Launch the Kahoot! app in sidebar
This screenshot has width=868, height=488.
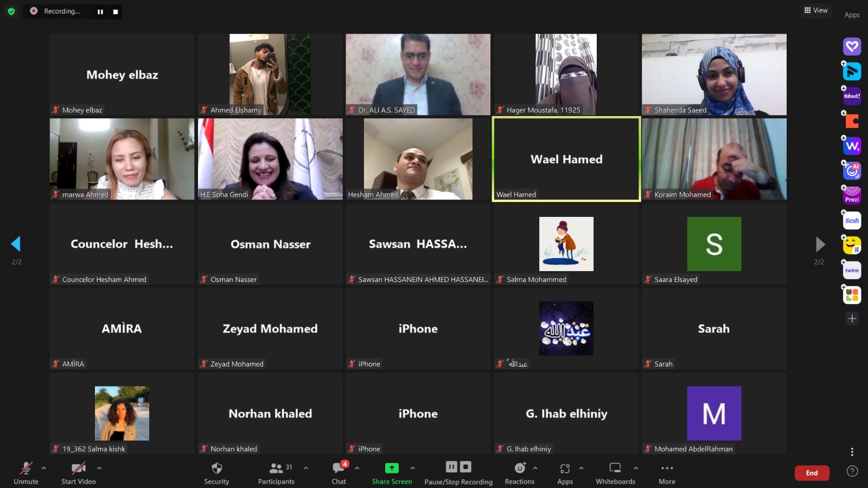click(x=852, y=96)
